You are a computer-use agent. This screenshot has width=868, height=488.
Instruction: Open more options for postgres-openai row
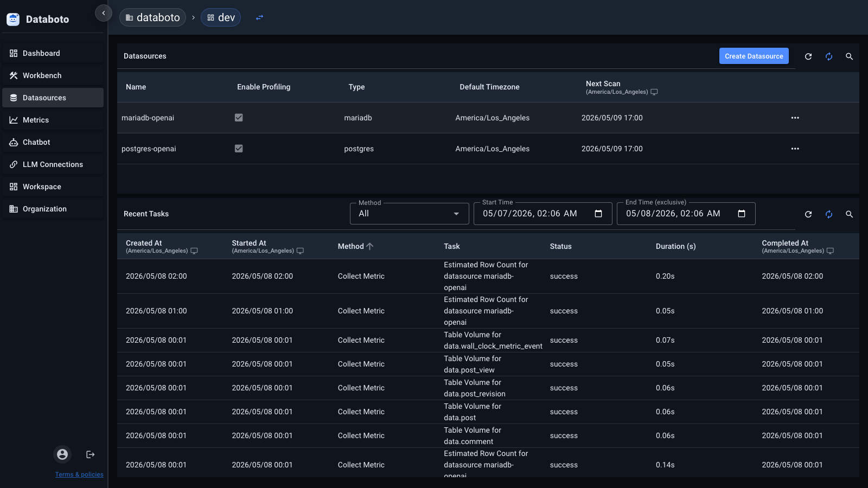point(795,149)
